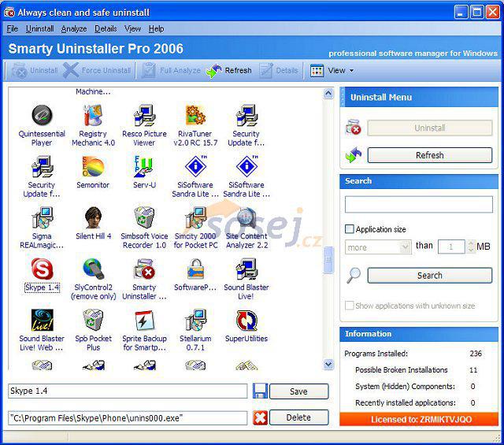
Task: Focus the Search text field
Action: click(418, 204)
